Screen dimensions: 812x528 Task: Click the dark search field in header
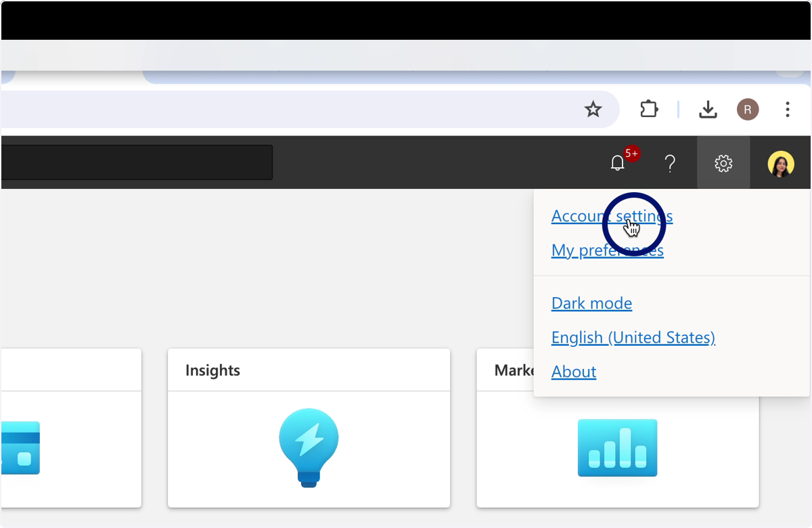[137, 162]
